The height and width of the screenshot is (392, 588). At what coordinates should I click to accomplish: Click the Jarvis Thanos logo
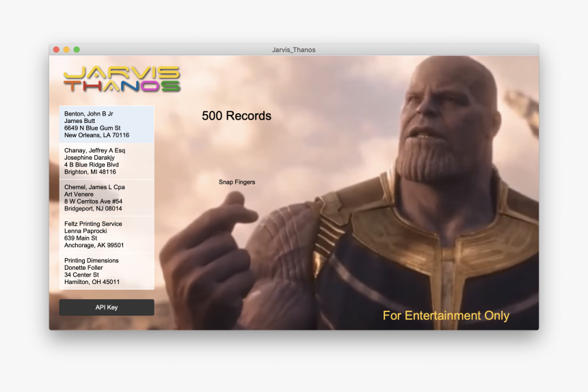122,79
